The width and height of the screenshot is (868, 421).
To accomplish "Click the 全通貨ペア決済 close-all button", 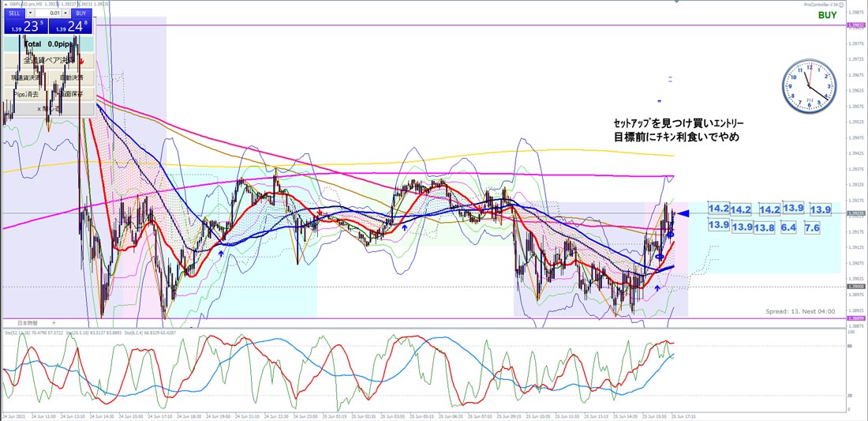I will tap(49, 60).
